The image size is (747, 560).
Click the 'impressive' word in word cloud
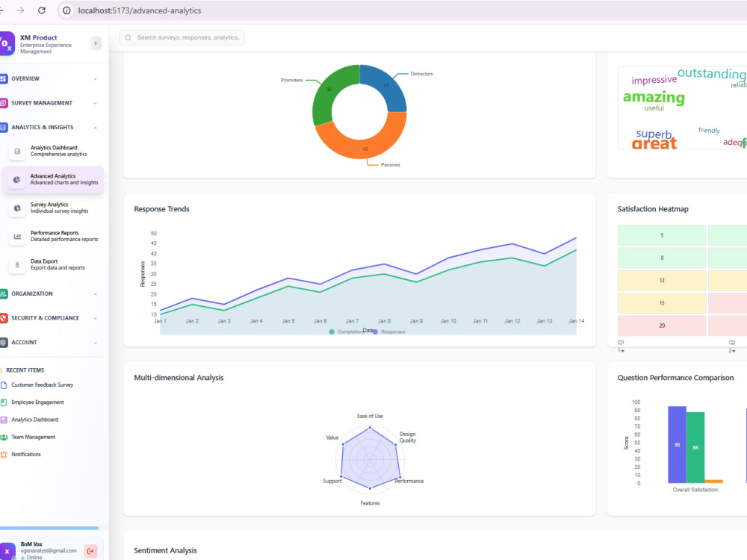[654, 80]
